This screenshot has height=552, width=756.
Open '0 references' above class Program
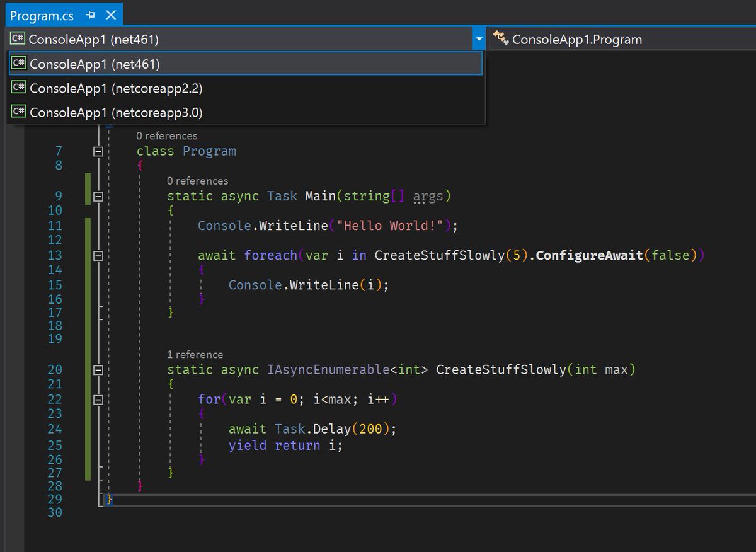coord(166,135)
